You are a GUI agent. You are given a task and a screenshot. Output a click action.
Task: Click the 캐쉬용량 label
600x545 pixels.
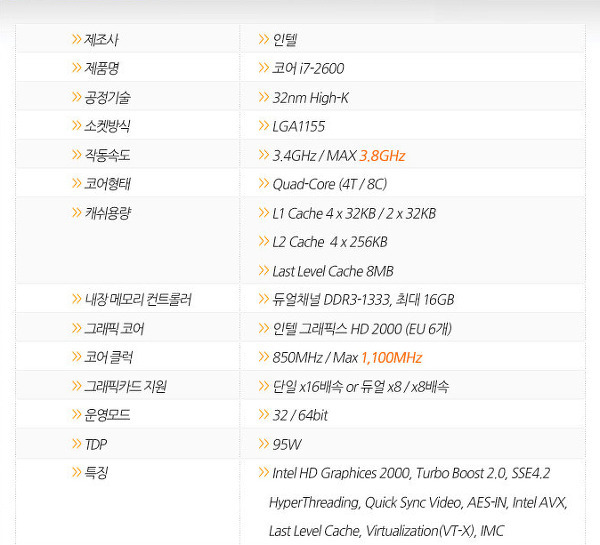108,213
